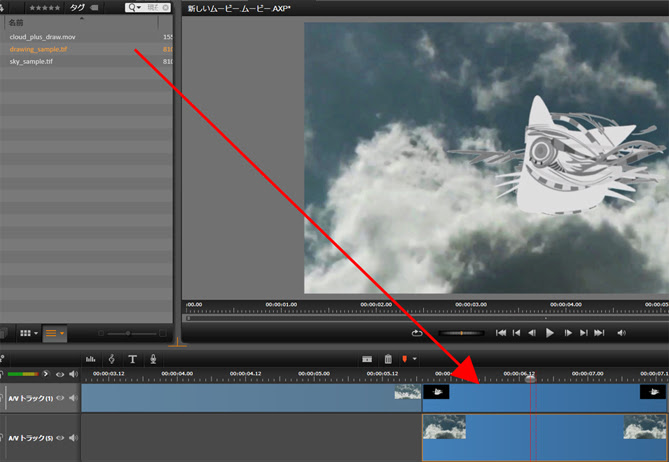
Task: Select the long light-blue clip on track 1
Action: point(251,398)
